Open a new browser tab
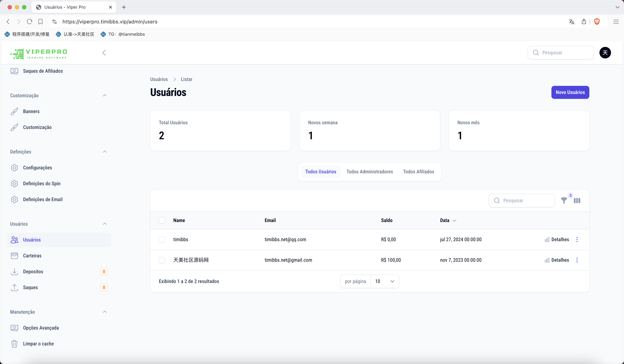The height and width of the screenshot is (364, 624). pos(124,7)
